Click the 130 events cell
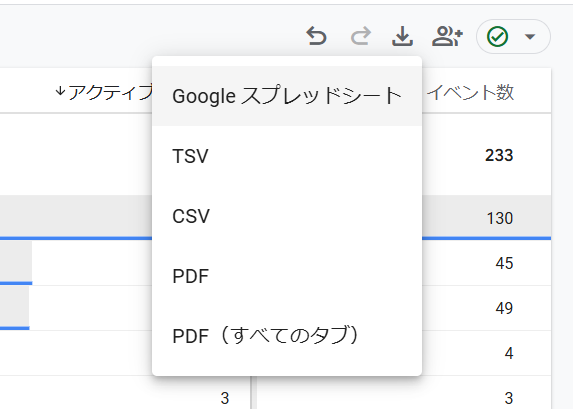Image resolution: width=573 pixels, height=409 pixels. [500, 218]
